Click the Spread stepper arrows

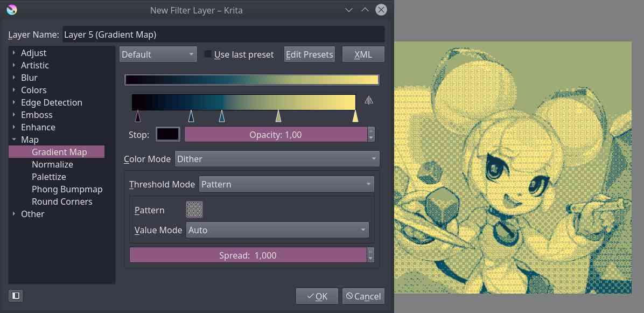(371, 255)
